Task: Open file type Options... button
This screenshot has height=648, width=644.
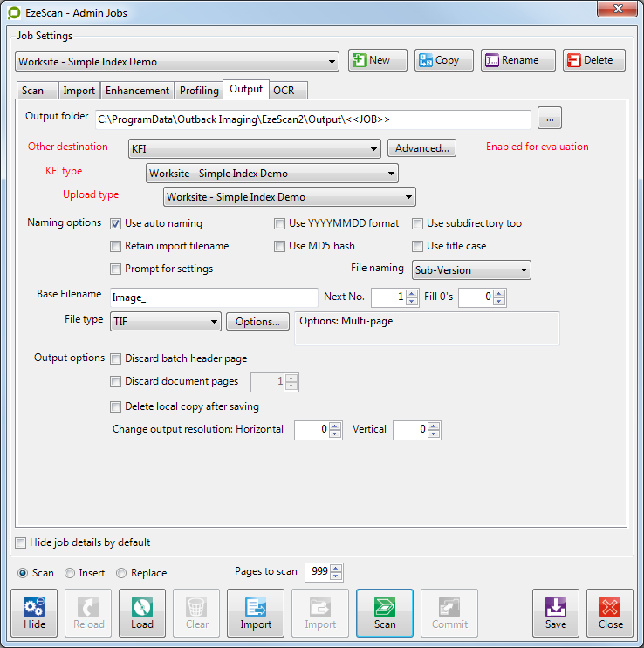Action: pyautogui.click(x=257, y=322)
